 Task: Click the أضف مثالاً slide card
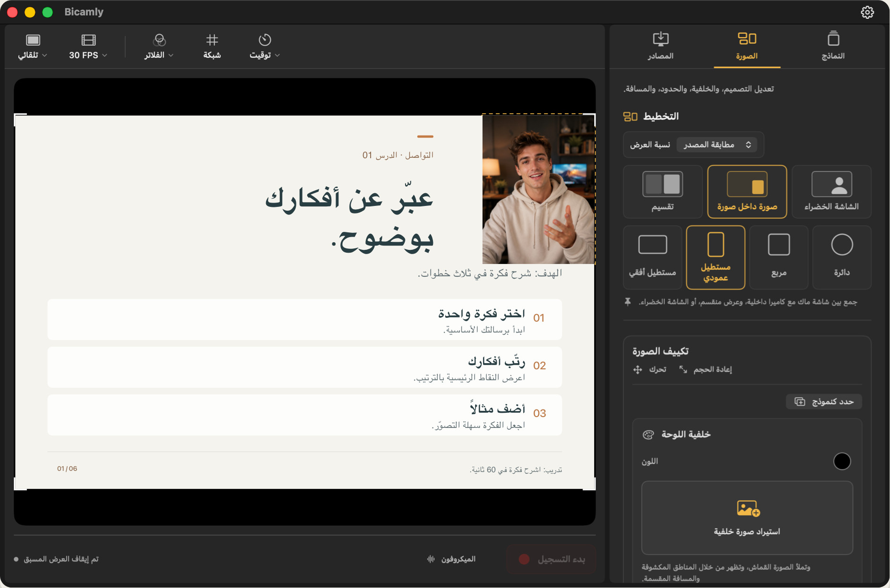(304, 415)
